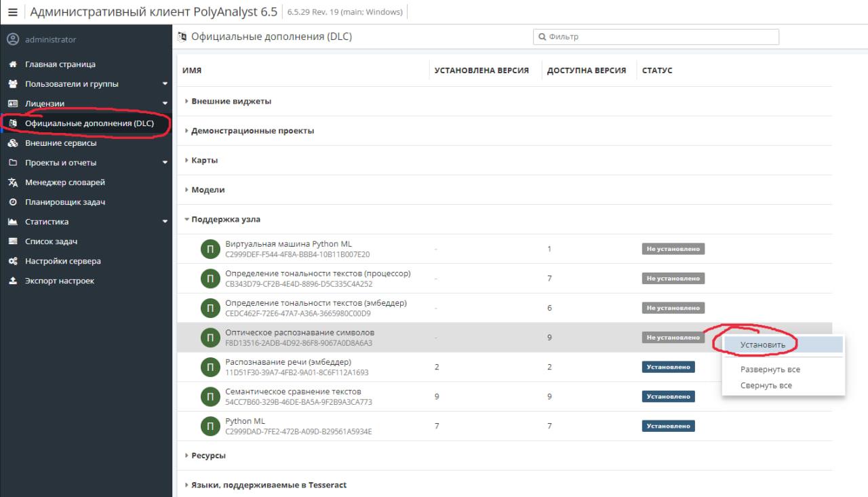Collapse the Поддержка узла group

[187, 220]
